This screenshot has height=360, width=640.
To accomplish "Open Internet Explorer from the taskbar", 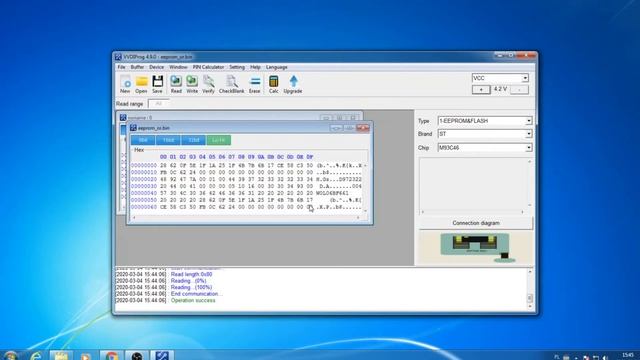I will [x=36, y=356].
